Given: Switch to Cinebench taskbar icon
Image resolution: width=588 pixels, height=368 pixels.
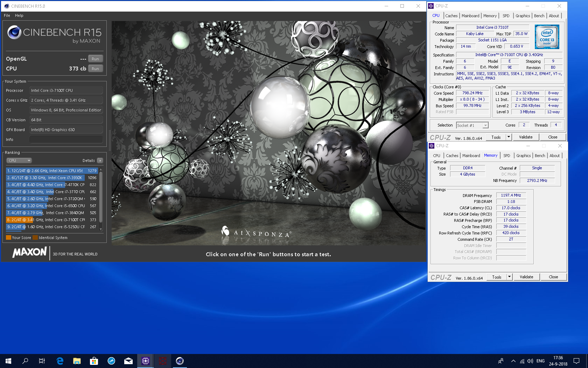Looking at the screenshot, I should (x=180, y=361).
